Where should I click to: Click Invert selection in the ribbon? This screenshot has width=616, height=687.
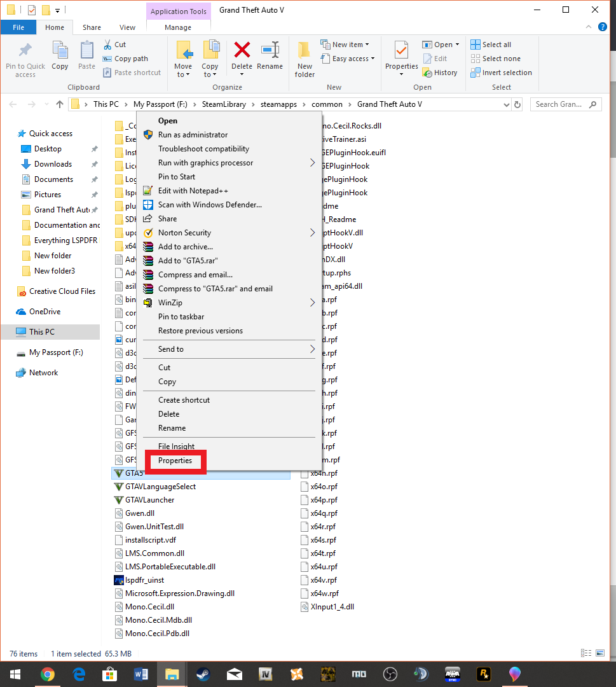502,73
